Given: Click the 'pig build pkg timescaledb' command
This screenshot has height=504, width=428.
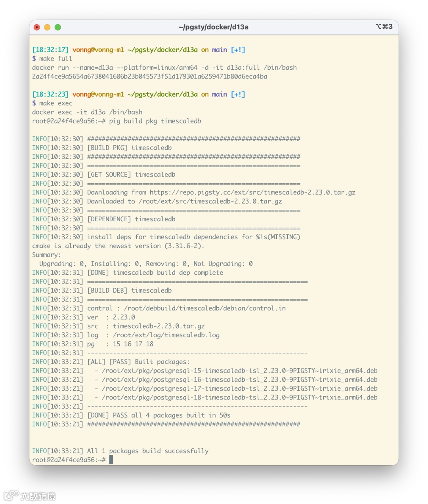Looking at the screenshot, I should point(155,121).
